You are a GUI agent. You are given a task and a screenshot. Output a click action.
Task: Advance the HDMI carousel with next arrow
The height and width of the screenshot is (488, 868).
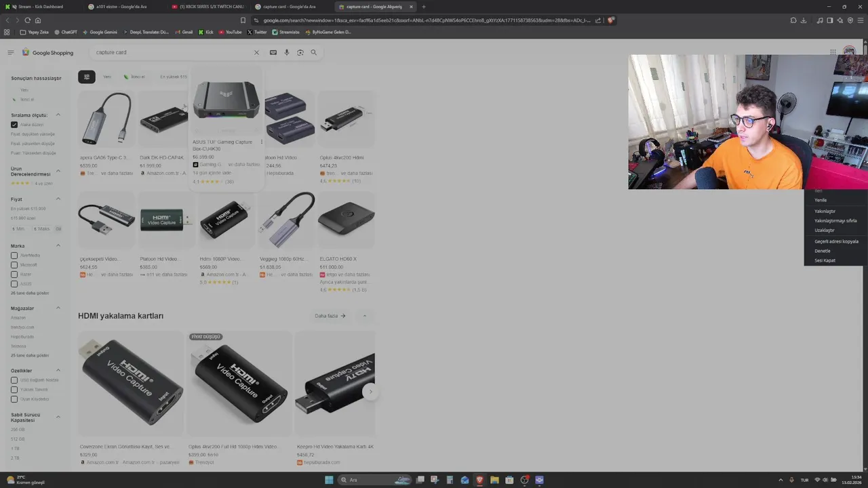coord(370,392)
